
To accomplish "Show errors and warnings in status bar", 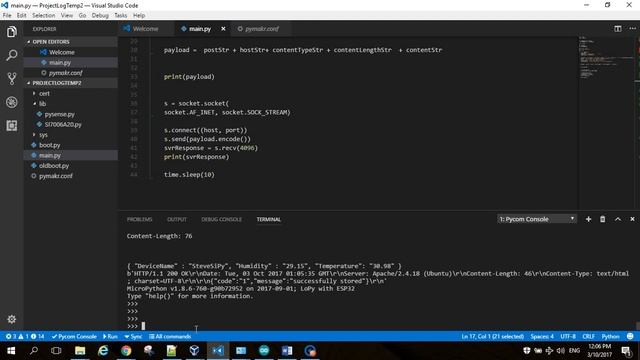I will pyautogui.click(x=25, y=336).
